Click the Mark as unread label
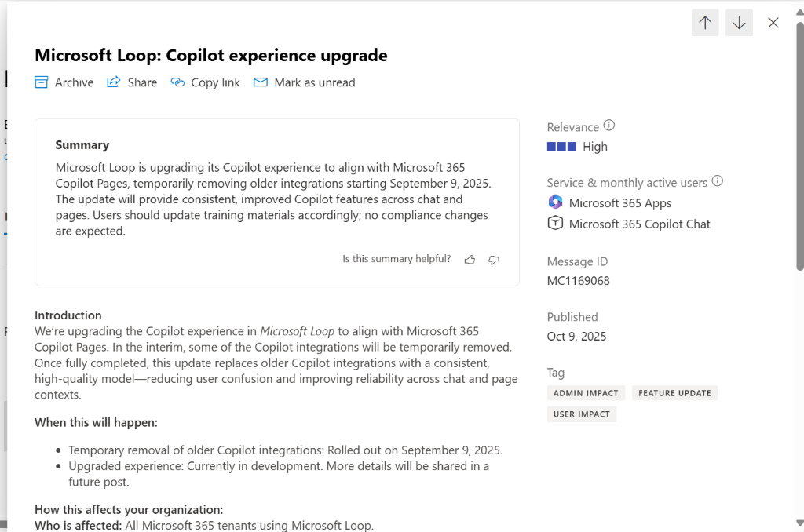The width and height of the screenshot is (804, 532). [x=315, y=82]
